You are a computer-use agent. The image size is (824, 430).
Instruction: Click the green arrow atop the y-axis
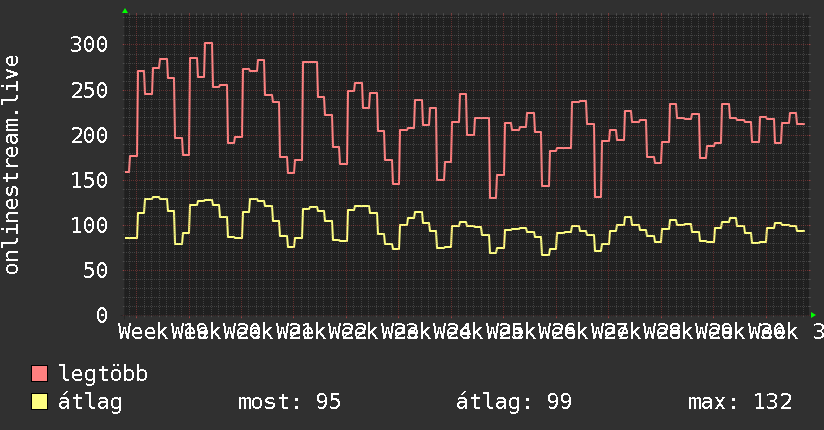(125, 11)
